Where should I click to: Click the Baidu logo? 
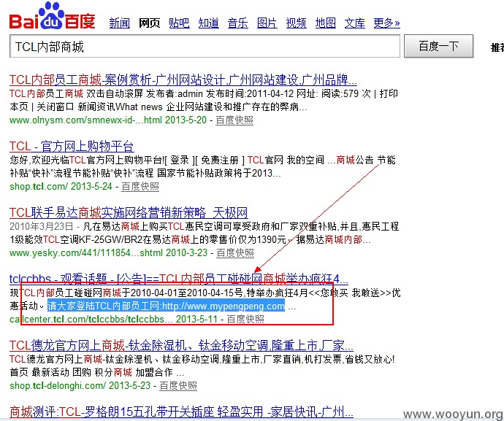(53, 15)
